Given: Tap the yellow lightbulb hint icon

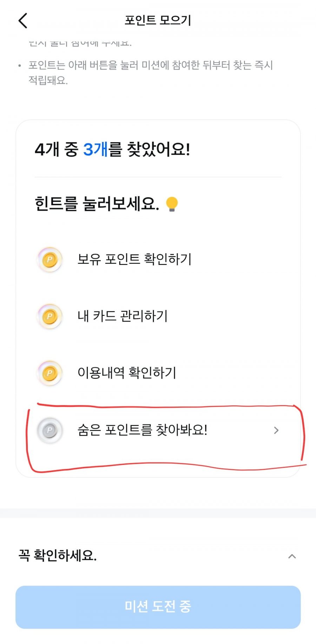Looking at the screenshot, I should [172, 204].
